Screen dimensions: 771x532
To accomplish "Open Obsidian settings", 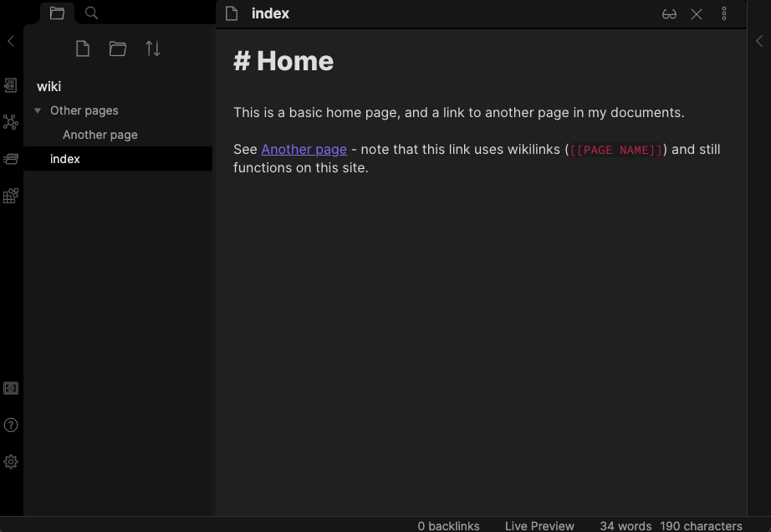I will click(11, 461).
